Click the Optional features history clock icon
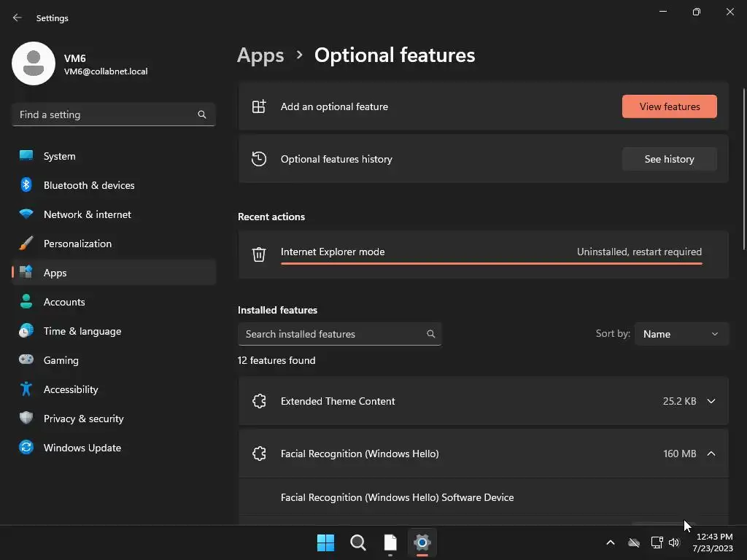 pos(259,159)
